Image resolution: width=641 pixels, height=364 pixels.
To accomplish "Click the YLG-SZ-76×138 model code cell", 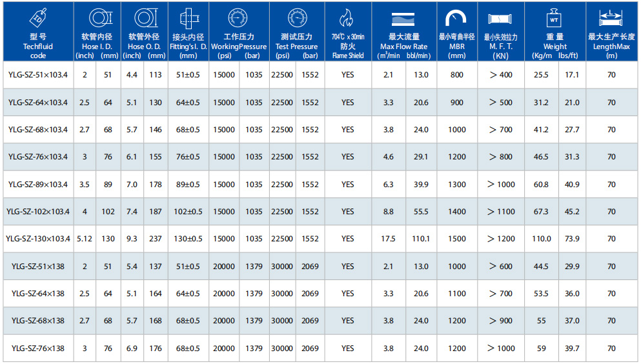I will click(37, 349).
